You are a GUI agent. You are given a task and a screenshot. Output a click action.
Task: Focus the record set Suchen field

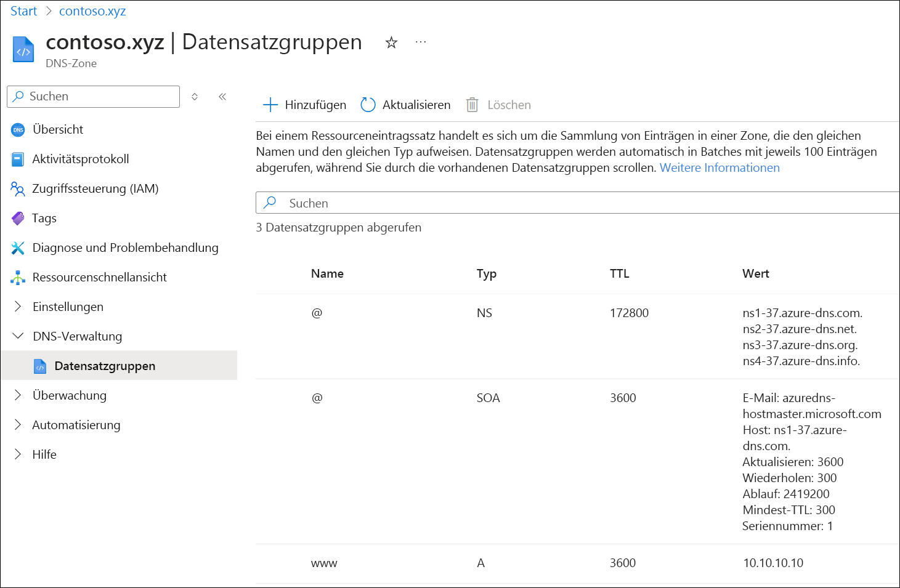(578, 203)
